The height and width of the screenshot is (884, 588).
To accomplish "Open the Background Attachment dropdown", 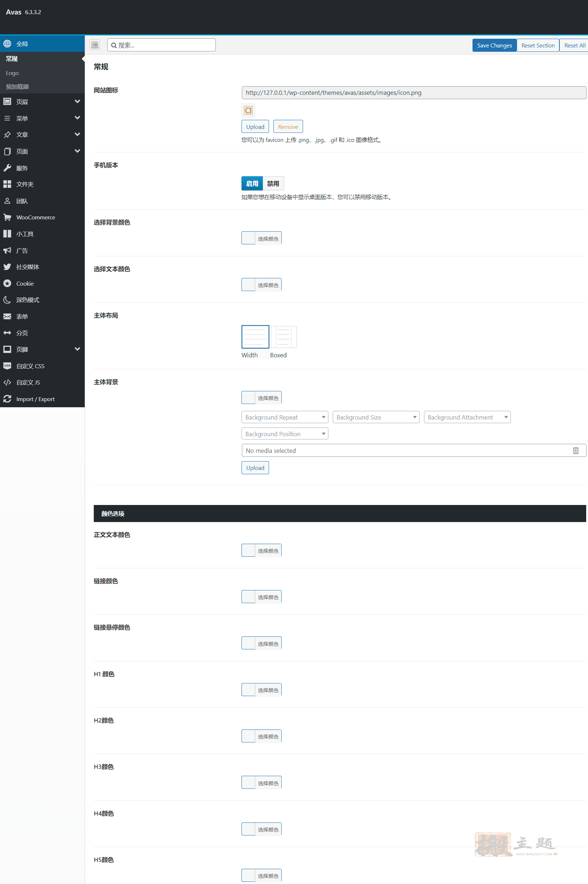I will tap(467, 417).
